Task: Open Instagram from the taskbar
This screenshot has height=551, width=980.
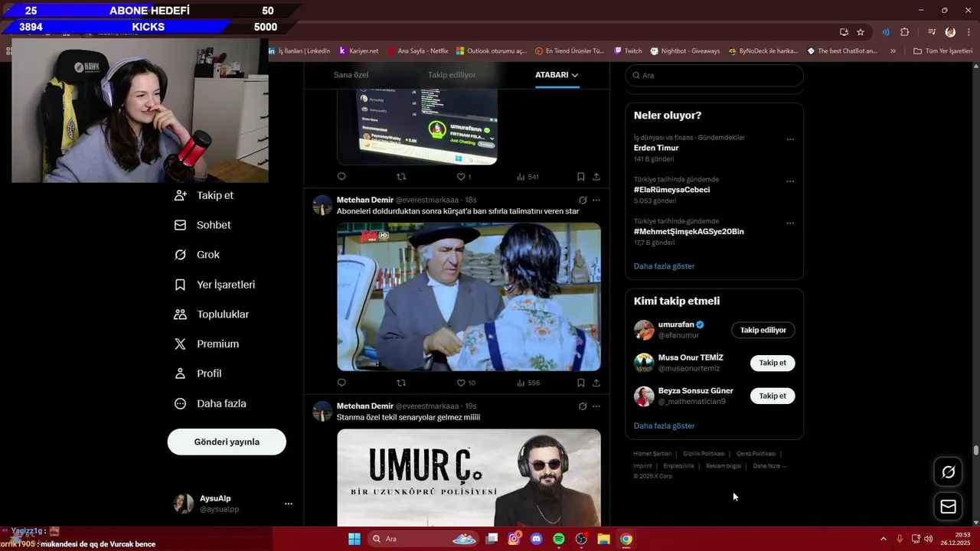Action: click(x=514, y=539)
